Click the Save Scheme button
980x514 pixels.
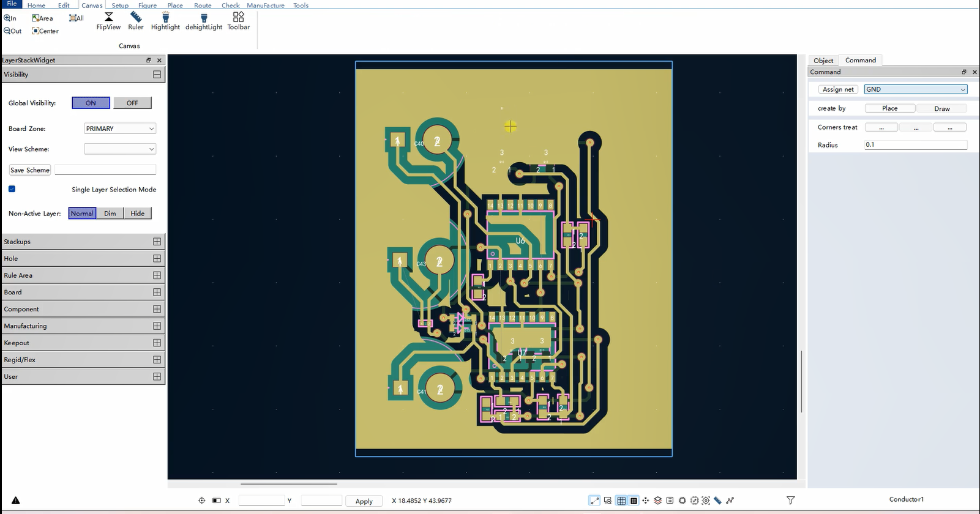(x=30, y=170)
